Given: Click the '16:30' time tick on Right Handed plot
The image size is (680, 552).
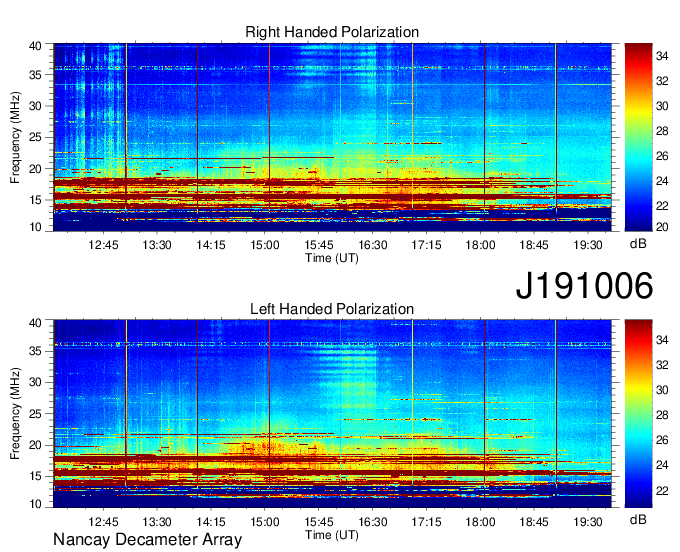Looking at the screenshot, I should [373, 245].
